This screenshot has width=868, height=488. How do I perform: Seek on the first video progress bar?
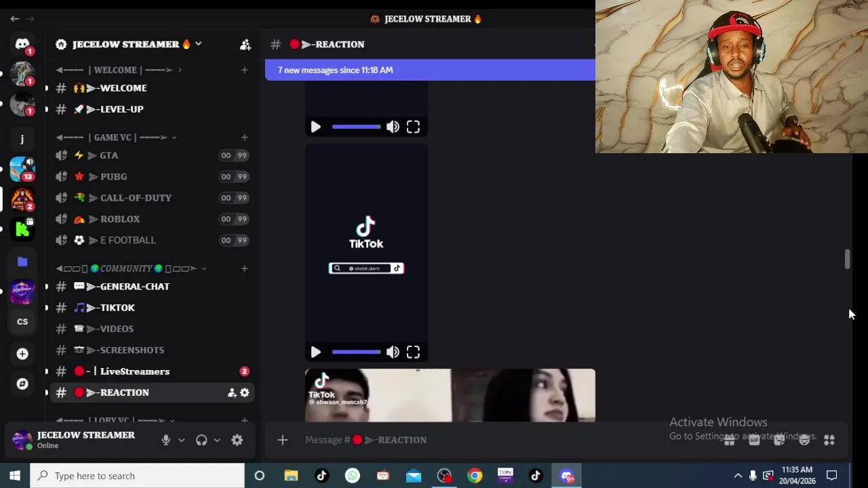point(356,127)
